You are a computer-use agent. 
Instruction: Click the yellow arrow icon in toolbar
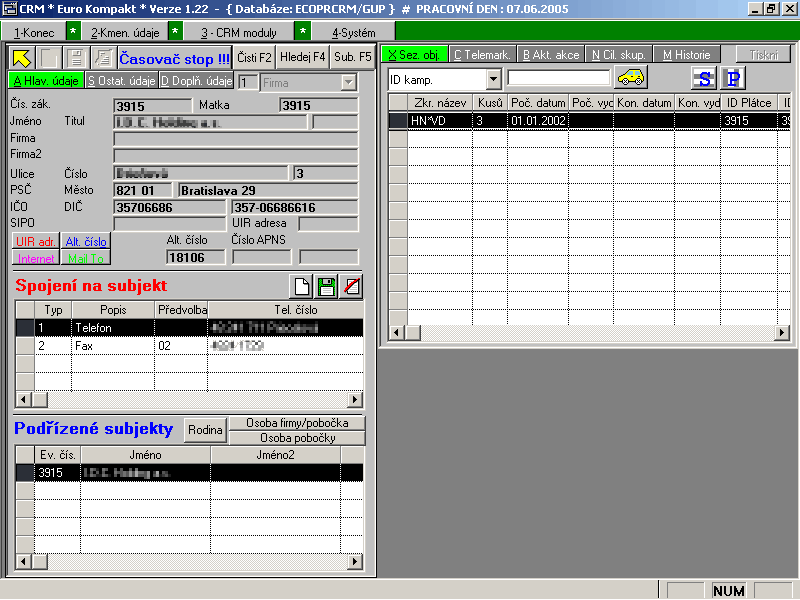click(21, 58)
